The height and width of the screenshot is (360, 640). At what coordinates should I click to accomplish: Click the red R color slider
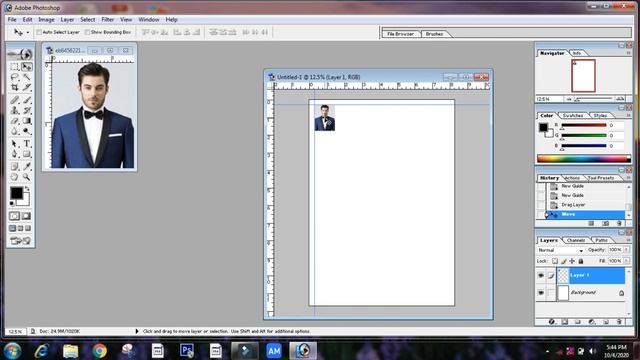pos(584,125)
